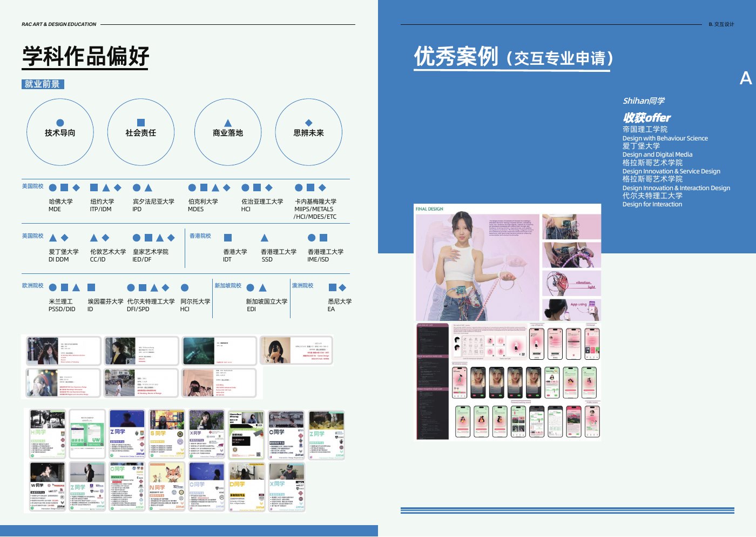Image resolution: width=756 pixels, height=537 pixels.
Task: Click Design with Behaviour Science text
Action: point(665,138)
